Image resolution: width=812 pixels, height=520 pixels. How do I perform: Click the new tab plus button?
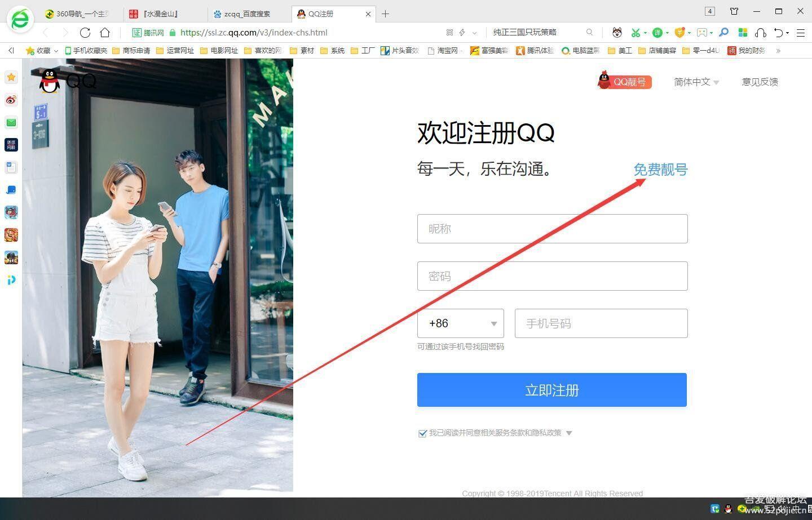(x=386, y=14)
